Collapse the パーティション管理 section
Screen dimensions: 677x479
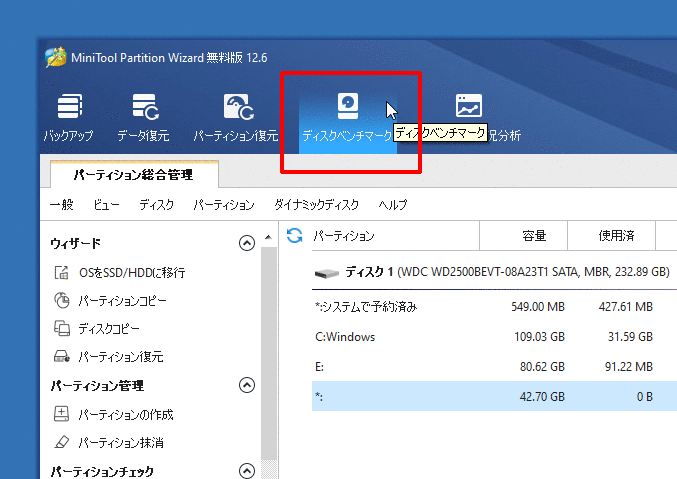tap(247, 385)
